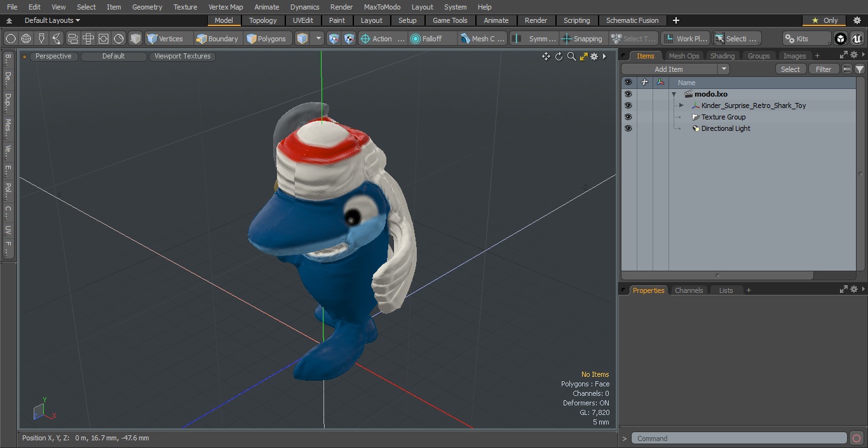Screen dimensions: 868x448
Task: Click the orange-blue cube items mode icon
Action: pos(302,39)
